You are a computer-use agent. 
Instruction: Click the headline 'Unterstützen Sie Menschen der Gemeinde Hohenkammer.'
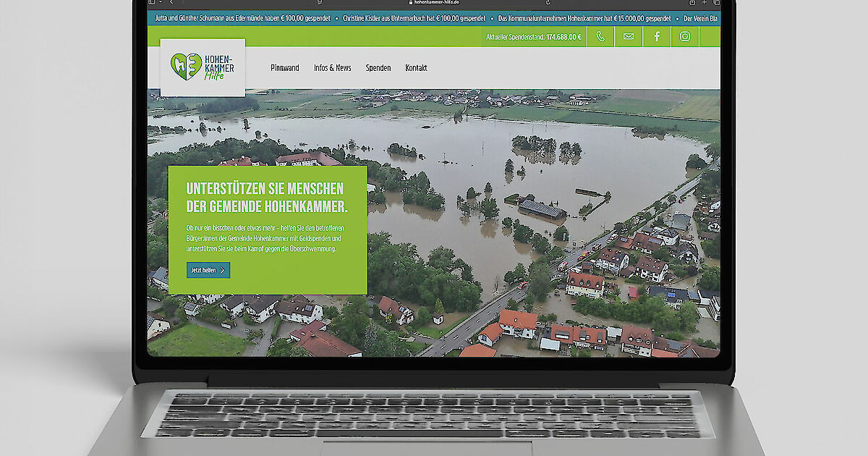pyautogui.click(x=267, y=198)
